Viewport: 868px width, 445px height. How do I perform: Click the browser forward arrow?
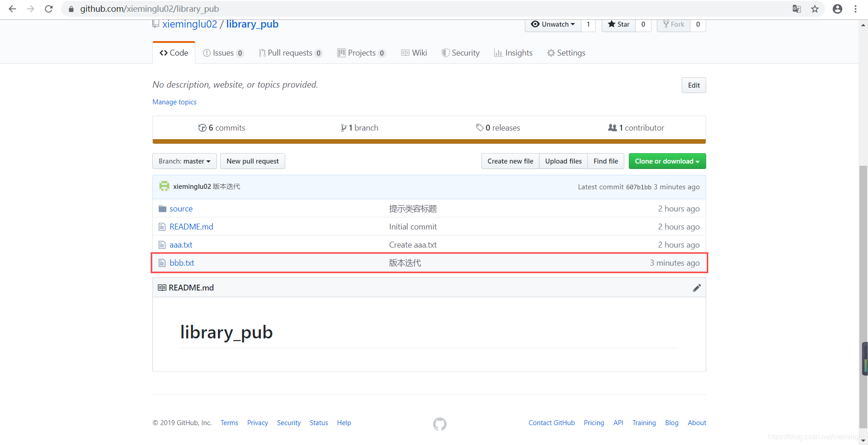30,9
